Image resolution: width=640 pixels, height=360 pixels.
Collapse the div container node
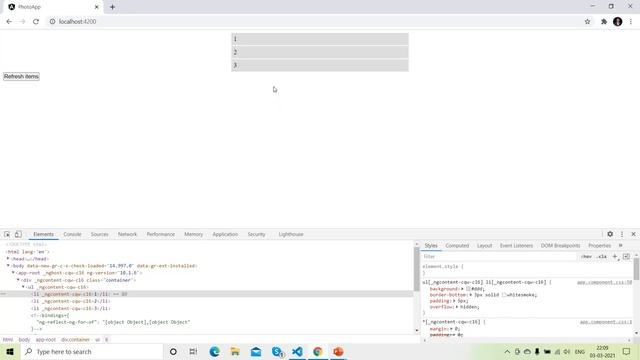click(18, 280)
